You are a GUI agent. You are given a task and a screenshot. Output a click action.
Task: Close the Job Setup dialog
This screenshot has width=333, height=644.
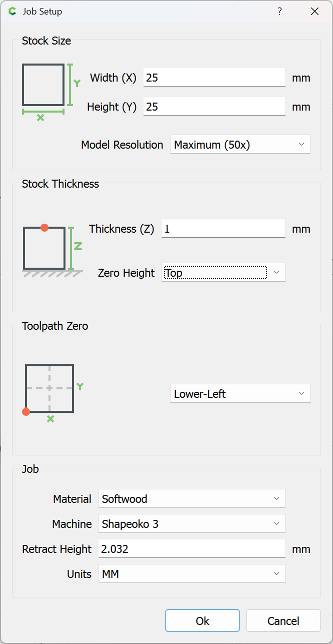[314, 12]
